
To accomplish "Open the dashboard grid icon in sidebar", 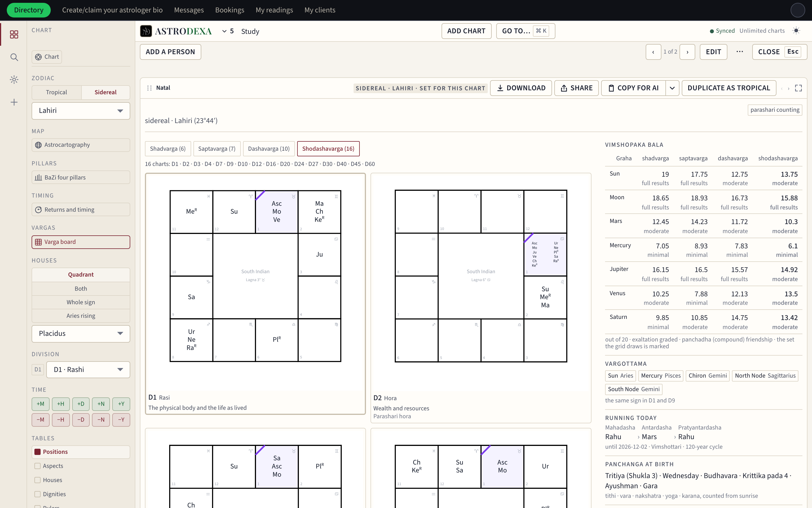I will pyautogui.click(x=14, y=34).
